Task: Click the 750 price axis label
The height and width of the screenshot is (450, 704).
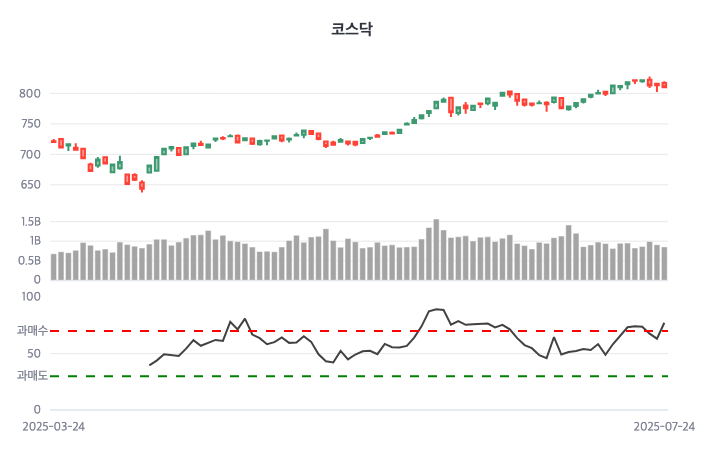Action: tap(30, 124)
